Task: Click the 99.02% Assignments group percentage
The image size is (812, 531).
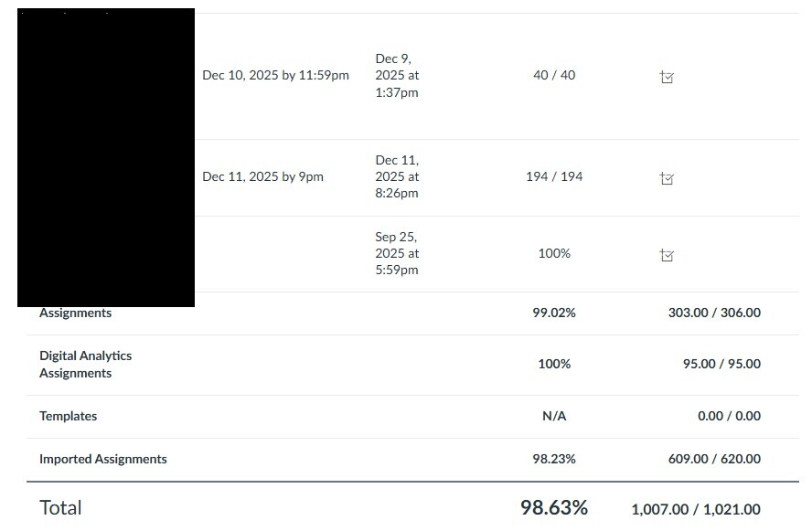Action: (554, 313)
